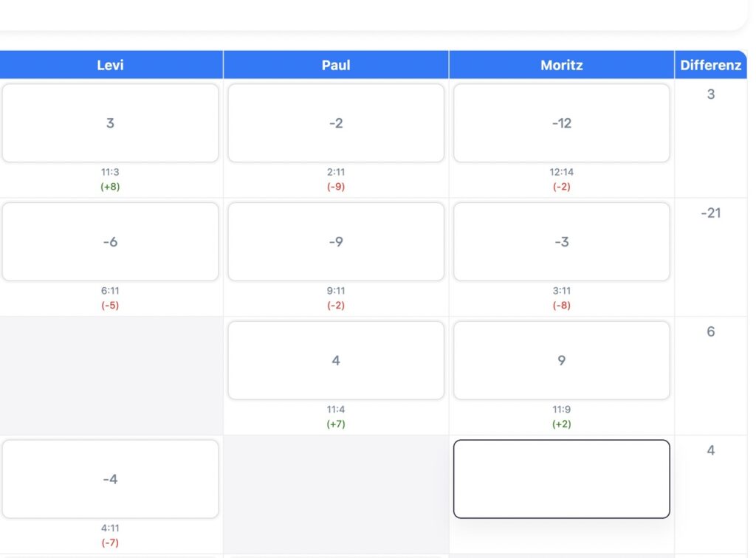Viewport: 756px width, 558px height.
Task: Select the Paul column header
Action: pyautogui.click(x=336, y=65)
